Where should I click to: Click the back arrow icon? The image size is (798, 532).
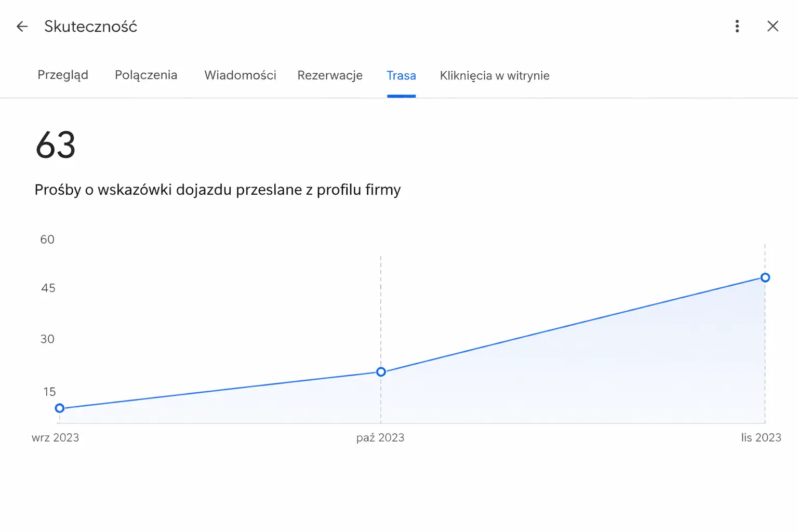coord(22,26)
